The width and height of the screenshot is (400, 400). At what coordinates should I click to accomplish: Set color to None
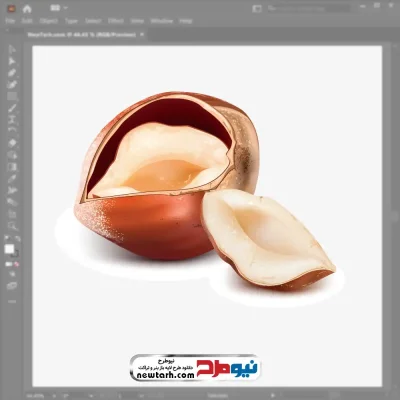pyautogui.click(x=16, y=264)
